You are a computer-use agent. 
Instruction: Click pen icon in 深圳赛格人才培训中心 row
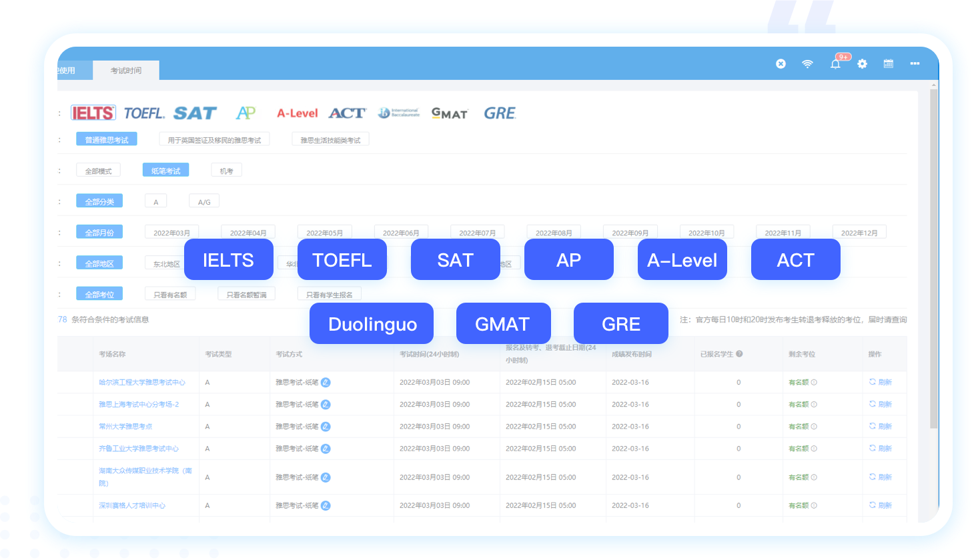click(326, 505)
